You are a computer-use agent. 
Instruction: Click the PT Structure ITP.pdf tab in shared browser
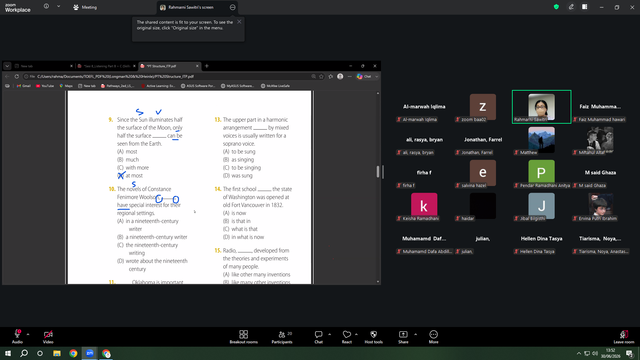coord(169,66)
